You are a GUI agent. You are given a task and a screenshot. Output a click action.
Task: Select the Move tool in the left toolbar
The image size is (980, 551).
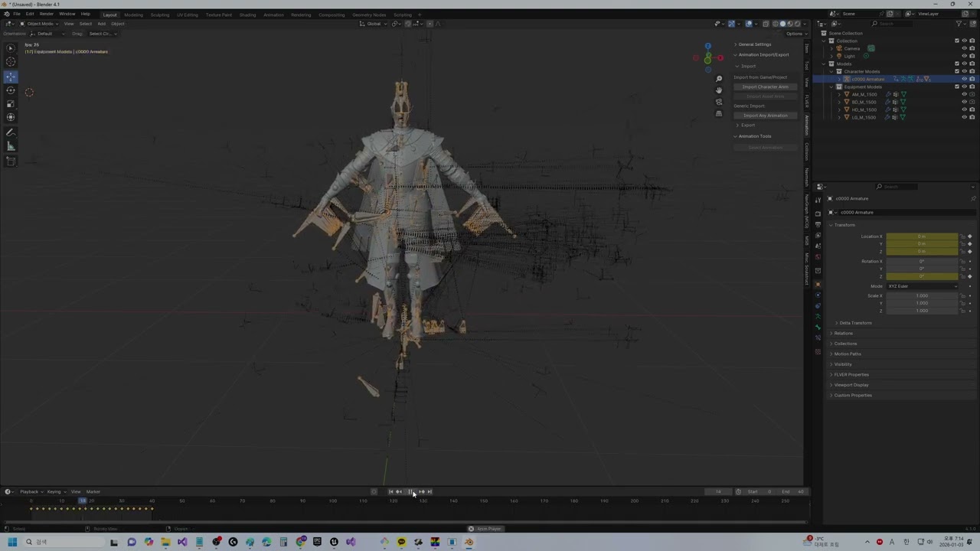pyautogui.click(x=11, y=77)
